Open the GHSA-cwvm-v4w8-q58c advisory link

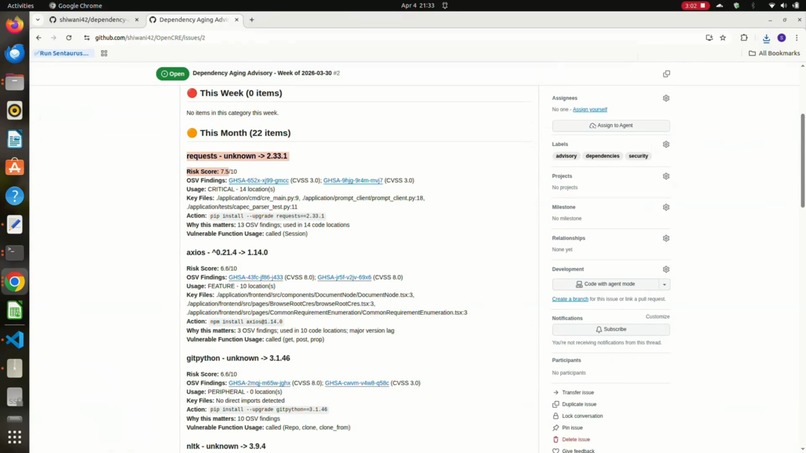pos(357,383)
